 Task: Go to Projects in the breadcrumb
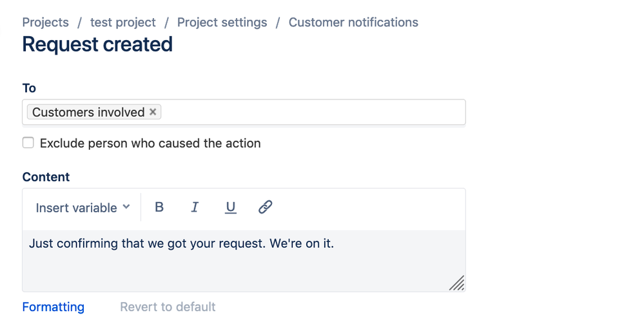(45, 23)
